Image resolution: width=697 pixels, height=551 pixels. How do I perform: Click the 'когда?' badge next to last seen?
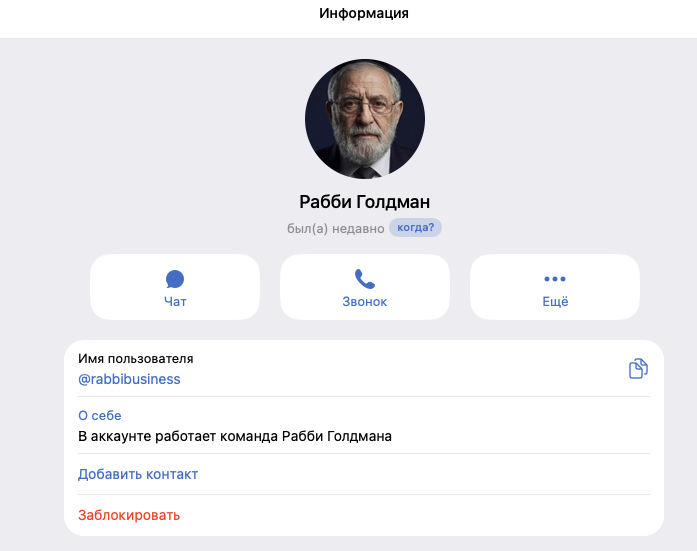[415, 228]
